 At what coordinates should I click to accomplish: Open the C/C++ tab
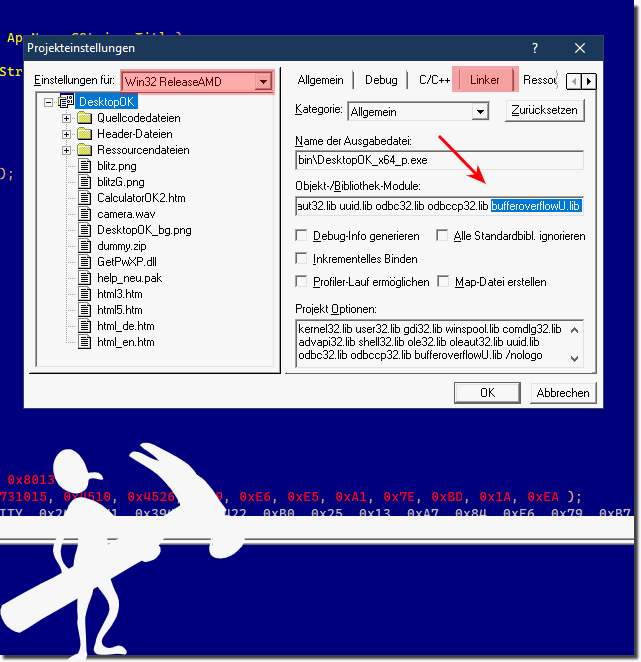434,80
